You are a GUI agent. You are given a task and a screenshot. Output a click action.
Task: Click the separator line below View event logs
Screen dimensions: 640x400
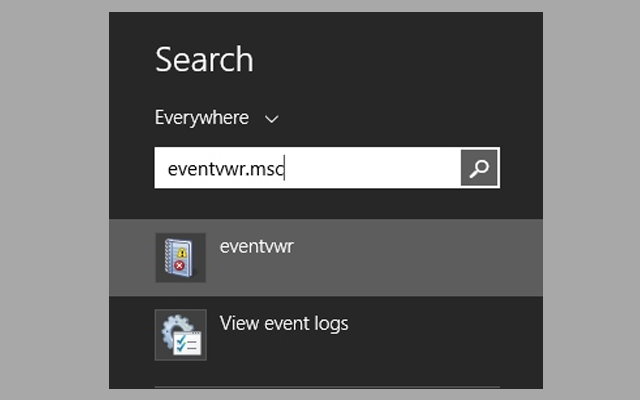click(326, 387)
